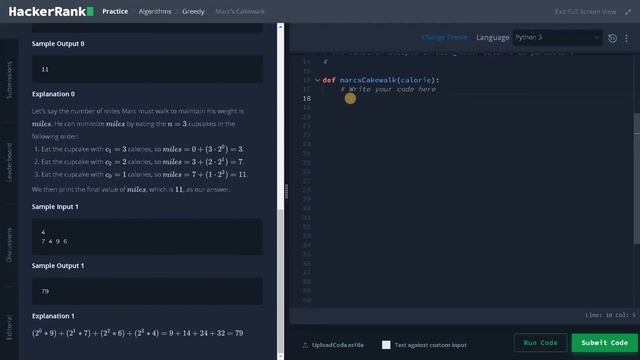Click the Upload Code as File link
640x360 pixels.
(x=338, y=345)
